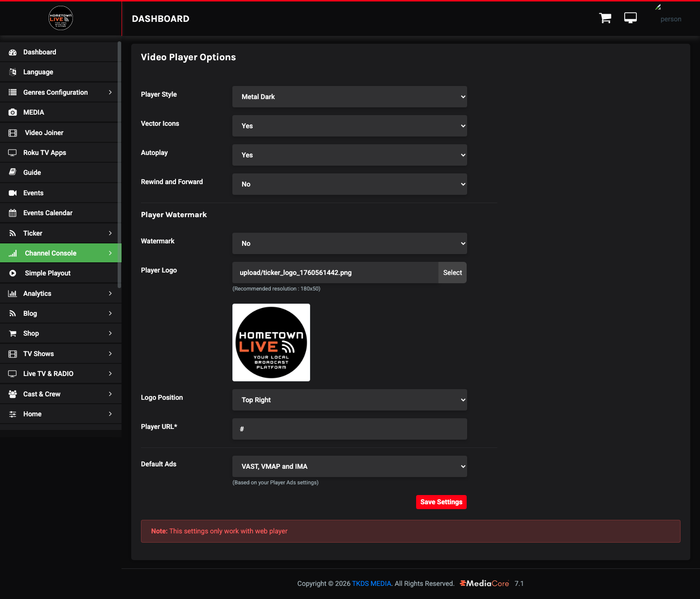700x599 pixels.
Task: Click the Language translate icon
Action: tap(13, 72)
